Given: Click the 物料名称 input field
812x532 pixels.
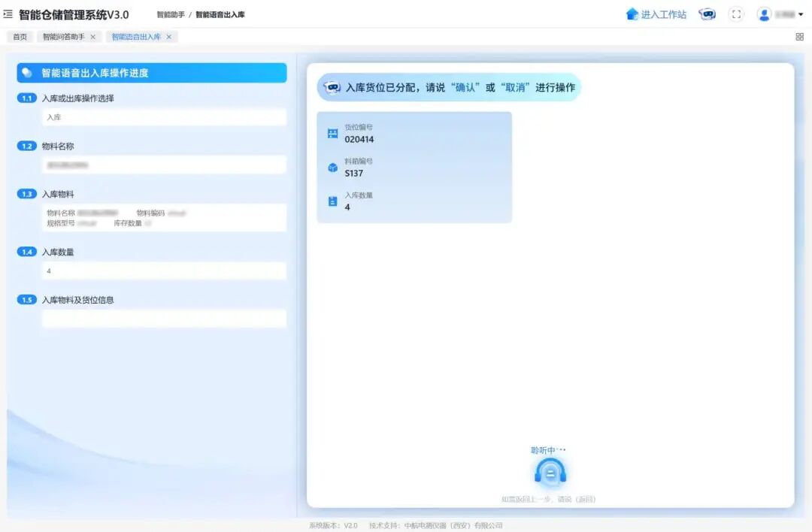Looking at the screenshot, I should click(164, 165).
